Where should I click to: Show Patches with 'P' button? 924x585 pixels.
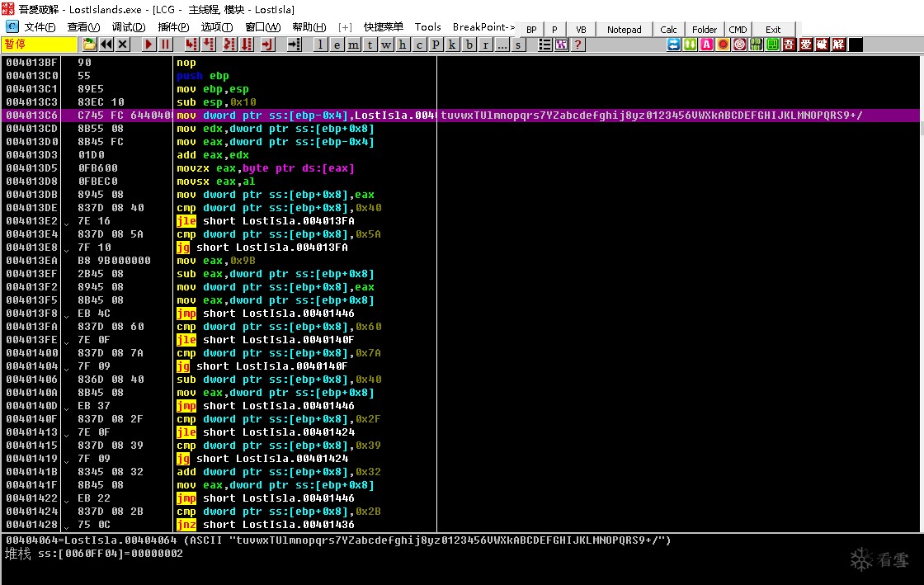(x=436, y=45)
